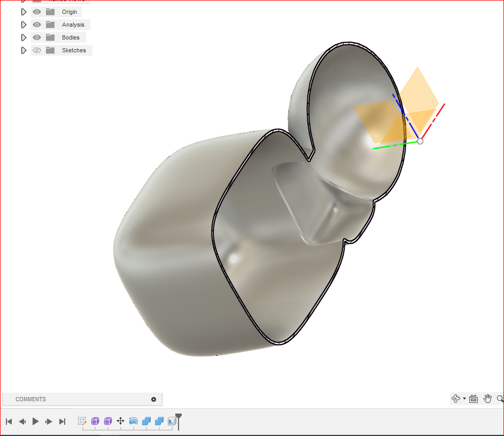Select the Move feature in timeline
Image resolution: width=504 pixels, height=436 pixels.
[121, 421]
